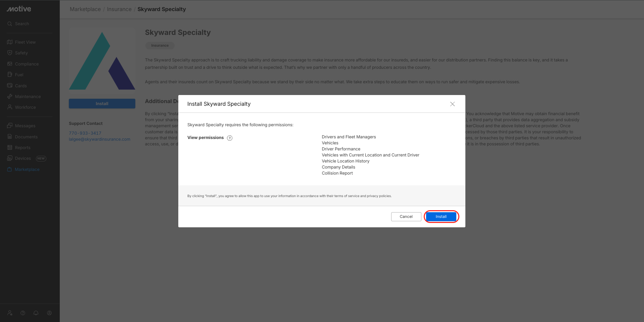Click the Insurance breadcrumb link
This screenshot has width=644, height=322.
119,9
